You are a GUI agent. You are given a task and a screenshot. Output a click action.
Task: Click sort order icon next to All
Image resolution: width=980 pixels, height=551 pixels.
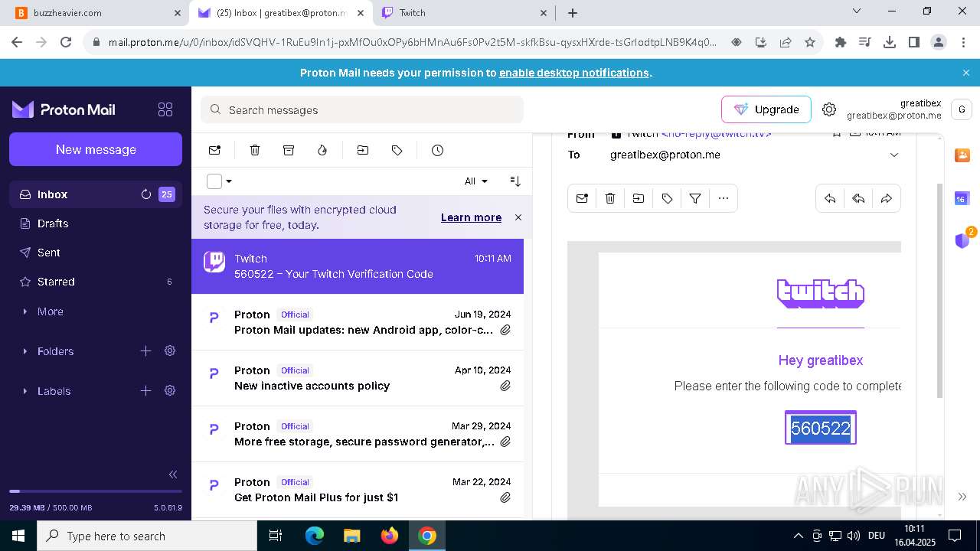515,181
